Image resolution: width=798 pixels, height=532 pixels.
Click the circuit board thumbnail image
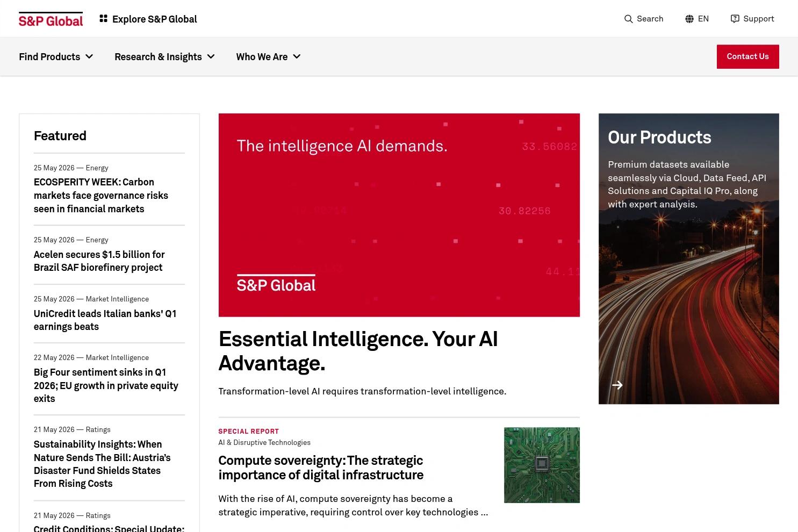[x=542, y=465]
